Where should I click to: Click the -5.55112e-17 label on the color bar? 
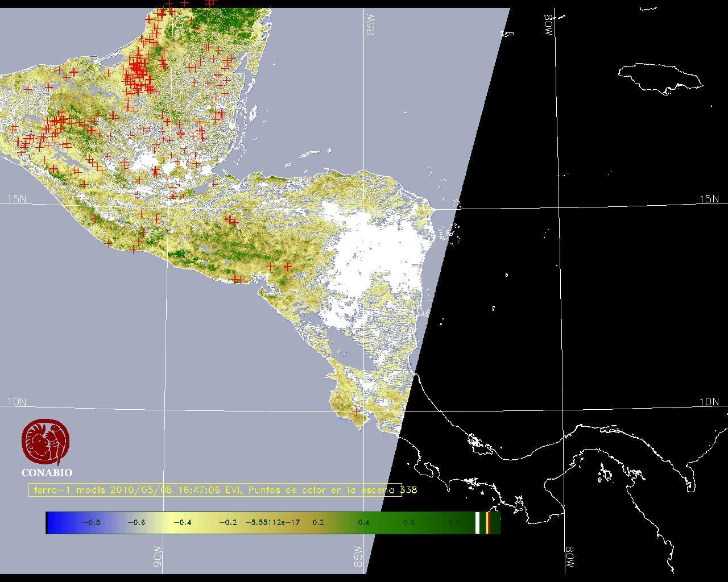272,523
